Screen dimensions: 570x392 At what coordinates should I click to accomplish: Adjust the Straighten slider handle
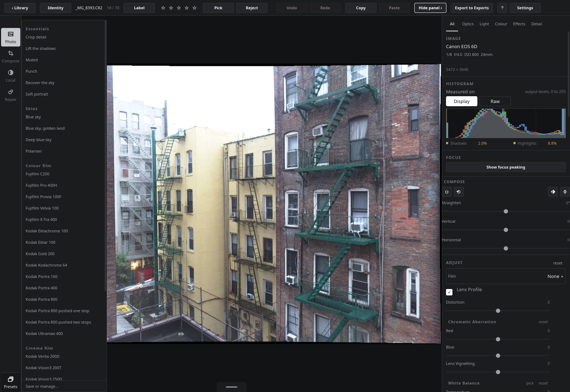click(x=506, y=211)
